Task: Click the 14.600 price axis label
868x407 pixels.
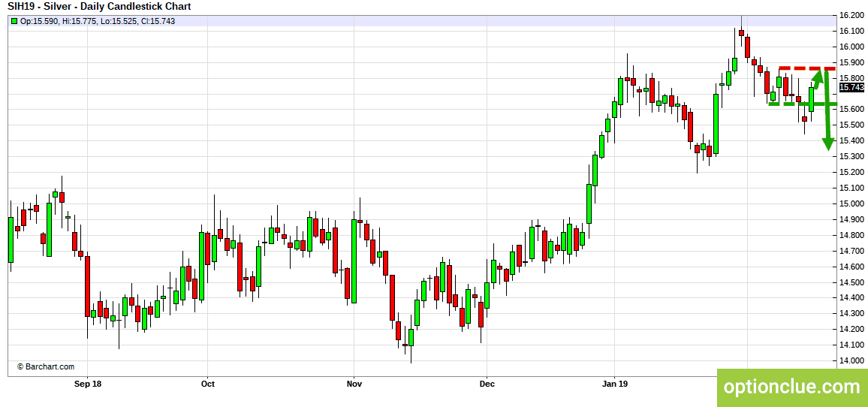Action: [852, 267]
